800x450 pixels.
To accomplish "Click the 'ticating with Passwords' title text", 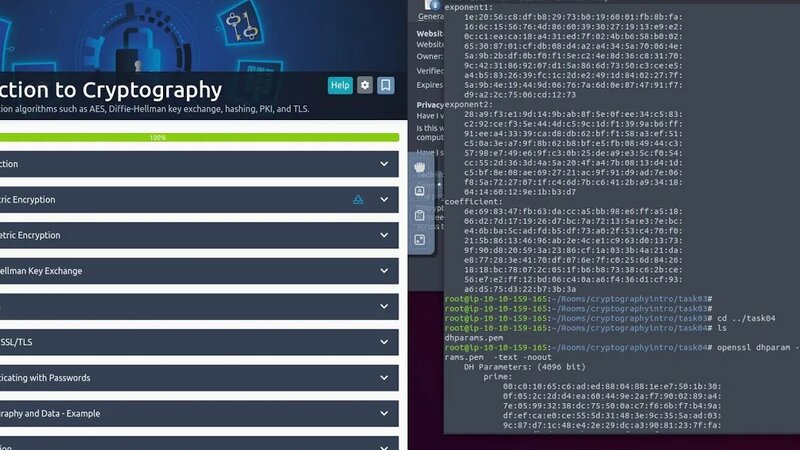I will pos(45,378).
